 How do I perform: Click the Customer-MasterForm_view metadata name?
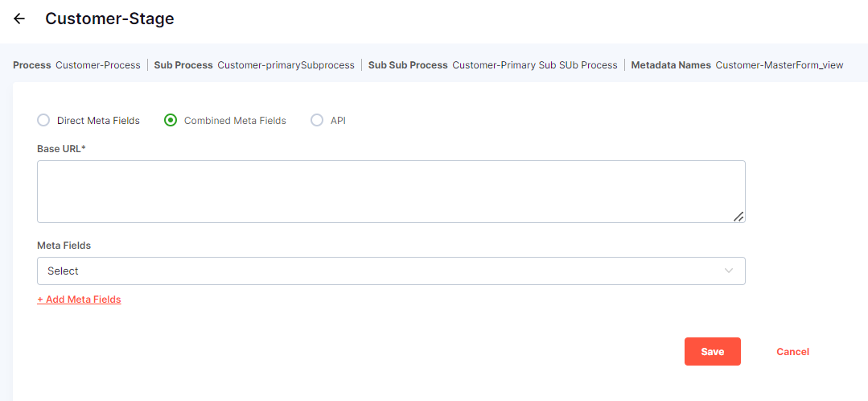[x=779, y=65]
